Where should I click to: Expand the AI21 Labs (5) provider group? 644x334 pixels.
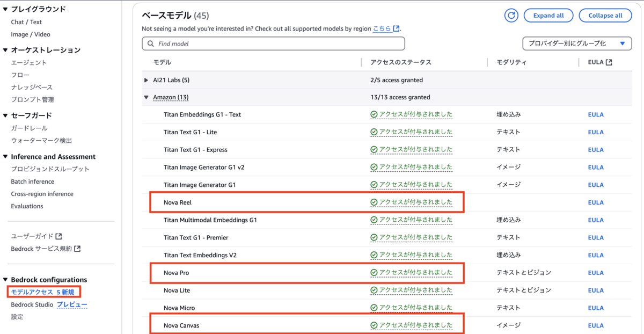click(146, 80)
